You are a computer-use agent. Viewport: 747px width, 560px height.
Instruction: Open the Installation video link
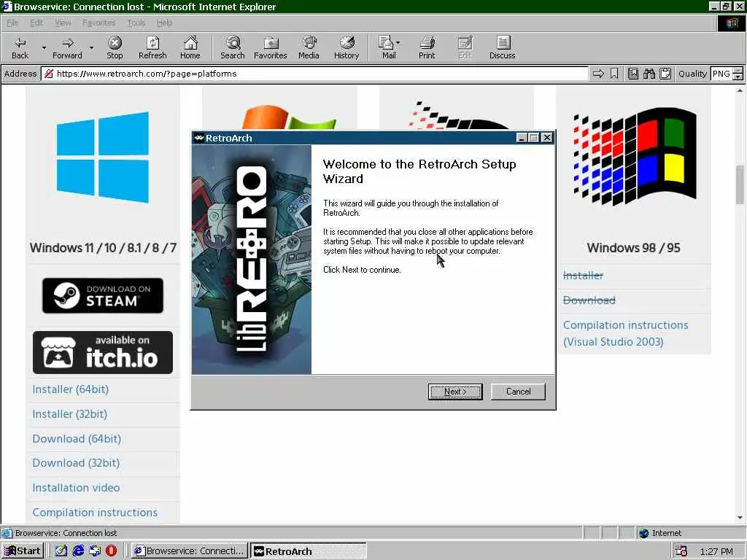pyautogui.click(x=76, y=488)
